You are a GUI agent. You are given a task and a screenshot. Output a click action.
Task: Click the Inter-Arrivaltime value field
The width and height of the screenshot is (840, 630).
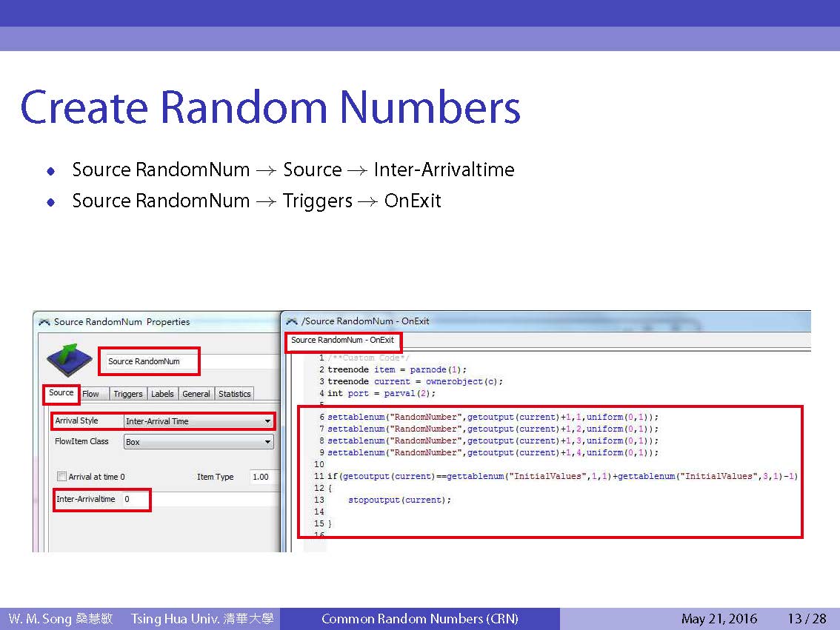pos(136,500)
